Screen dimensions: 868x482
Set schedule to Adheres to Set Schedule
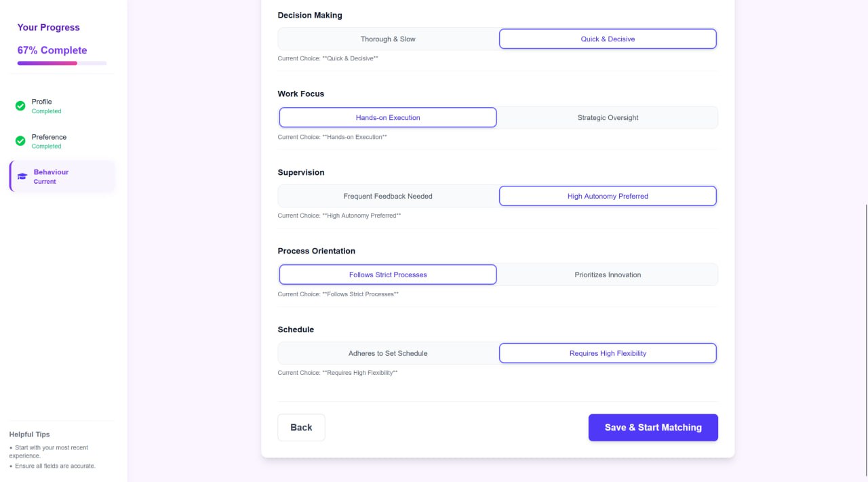[388, 353]
